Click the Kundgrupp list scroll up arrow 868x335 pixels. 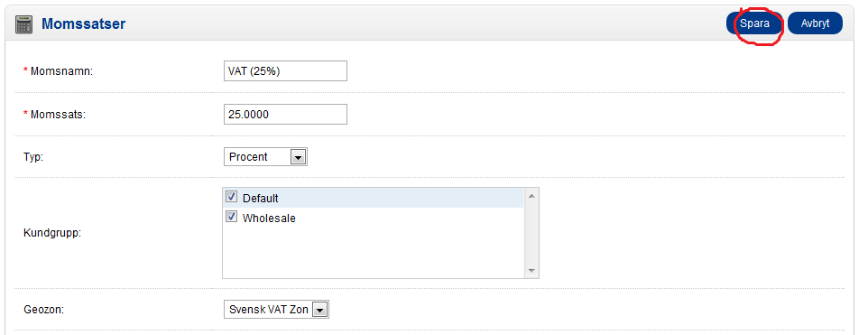click(x=531, y=196)
